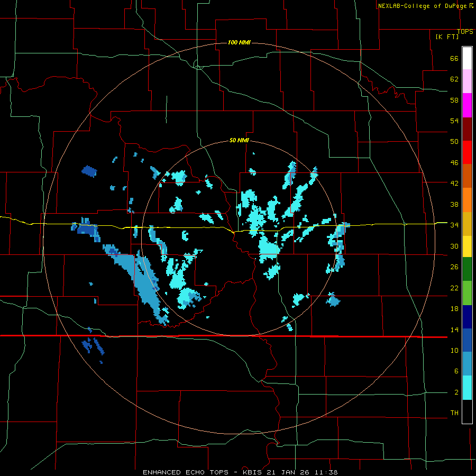Click the 14 legend value

tap(454, 329)
